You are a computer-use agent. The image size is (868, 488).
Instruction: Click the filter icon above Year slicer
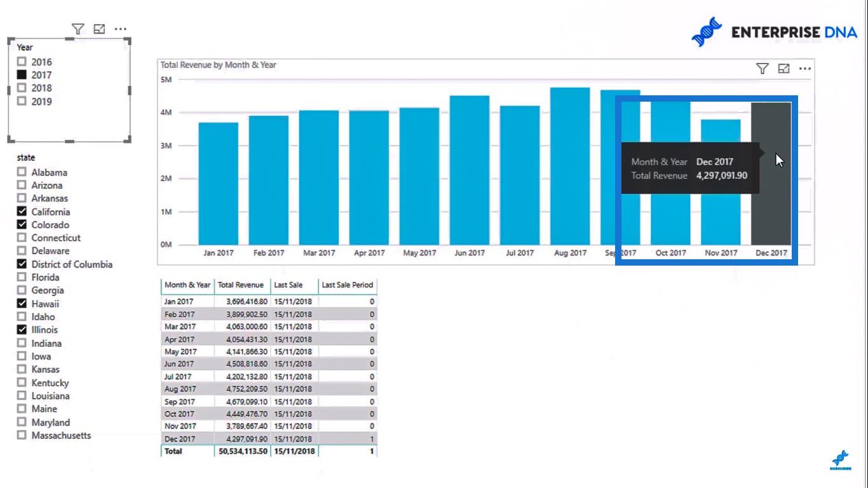tap(78, 29)
